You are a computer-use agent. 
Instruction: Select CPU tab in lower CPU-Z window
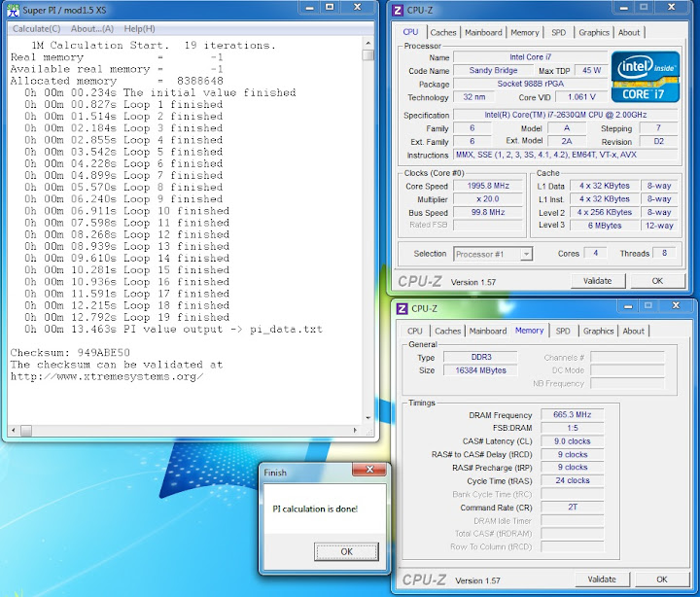pyautogui.click(x=415, y=331)
